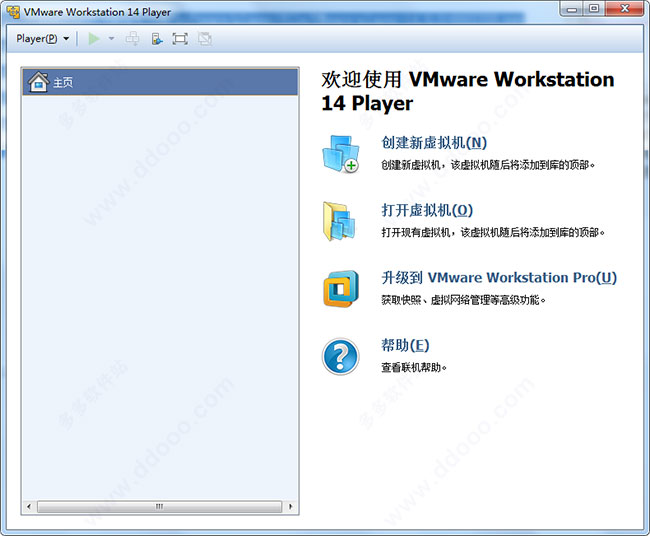Click the Workstation Pro upgrade icon
The image size is (650, 536).
click(x=341, y=289)
